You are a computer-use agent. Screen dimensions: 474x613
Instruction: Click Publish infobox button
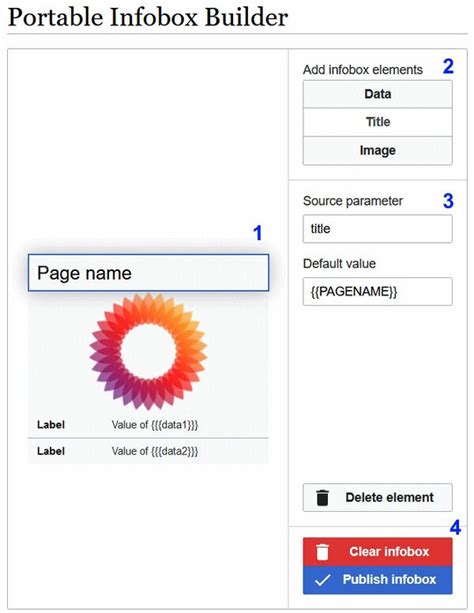point(377,580)
